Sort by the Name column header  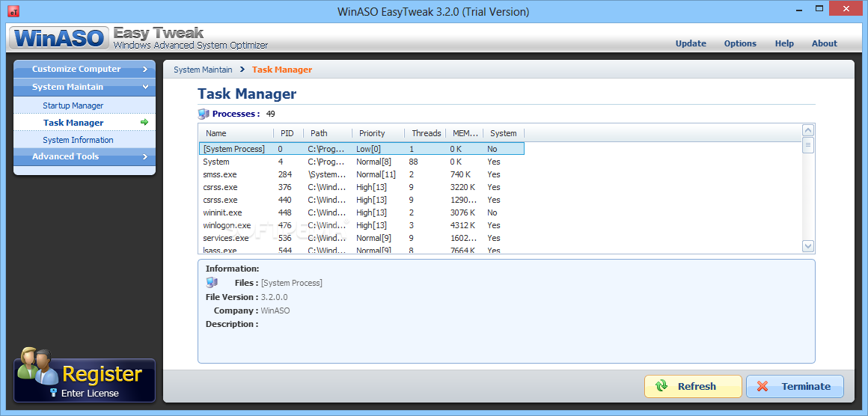pos(236,133)
